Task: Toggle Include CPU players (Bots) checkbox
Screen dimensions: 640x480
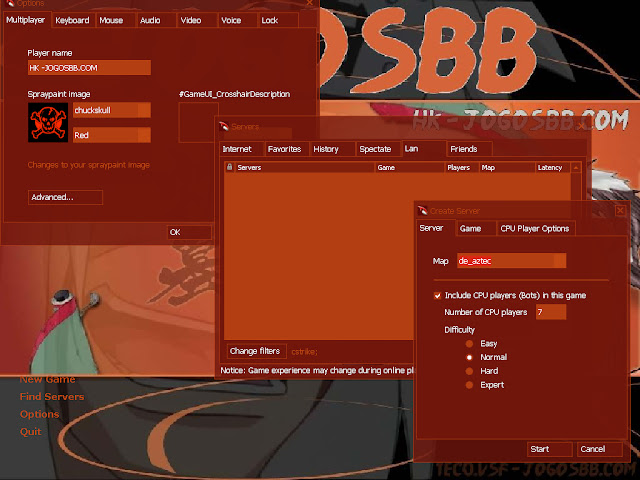Action: (438, 296)
